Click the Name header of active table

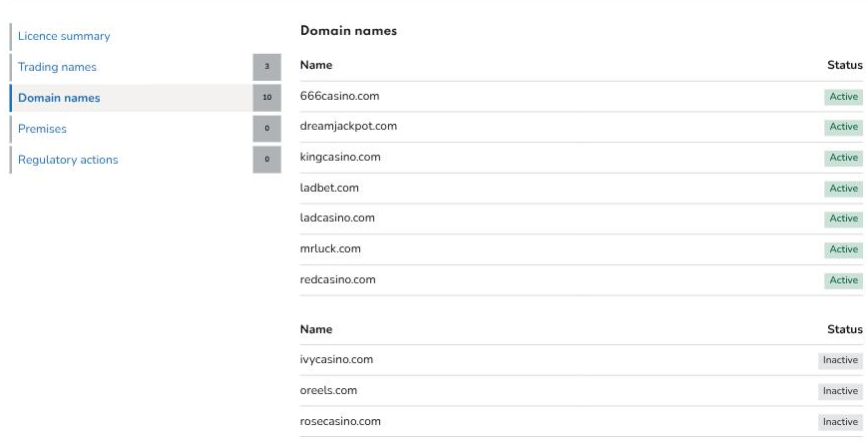click(316, 65)
